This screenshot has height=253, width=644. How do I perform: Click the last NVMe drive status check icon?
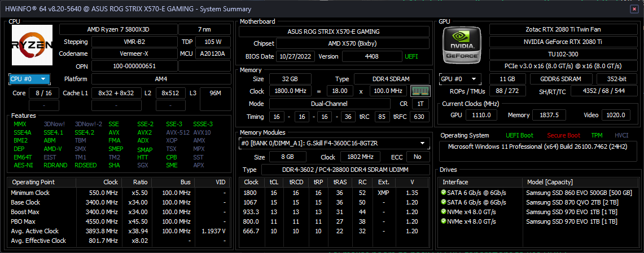coord(443,221)
